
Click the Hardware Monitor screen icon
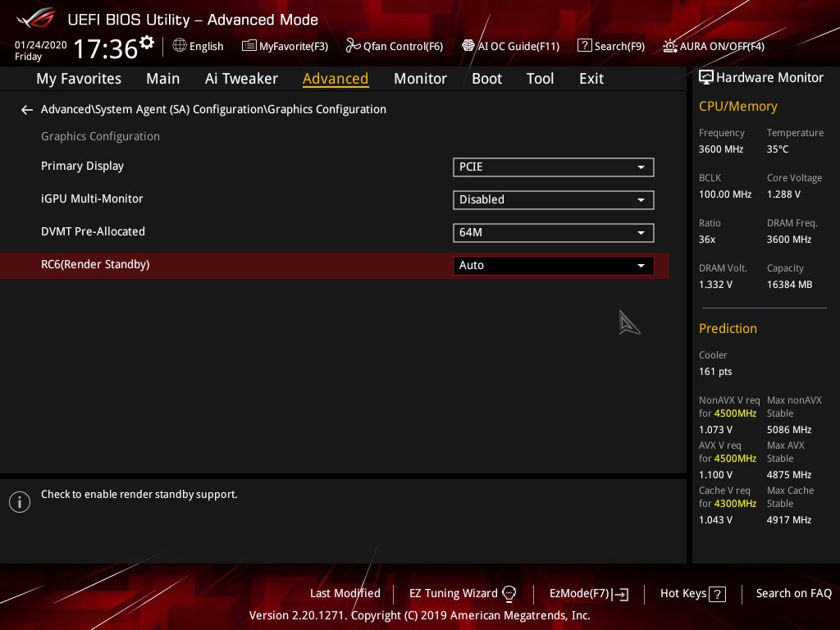tap(706, 78)
